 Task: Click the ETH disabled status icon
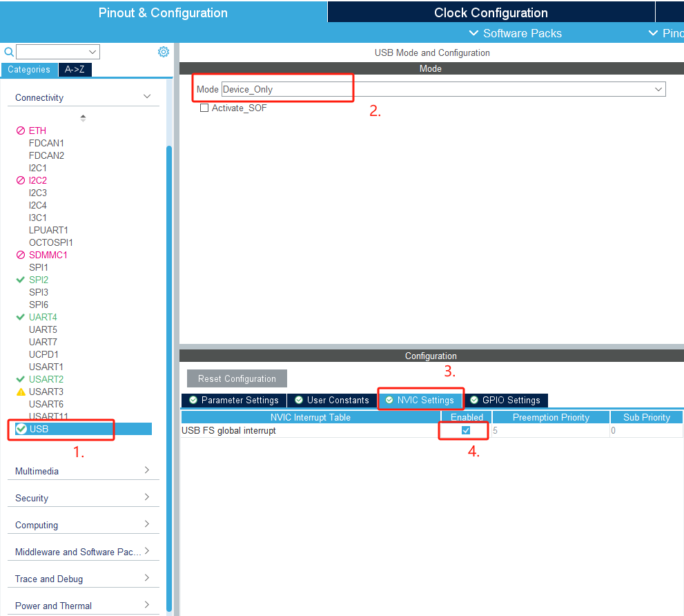click(x=21, y=131)
